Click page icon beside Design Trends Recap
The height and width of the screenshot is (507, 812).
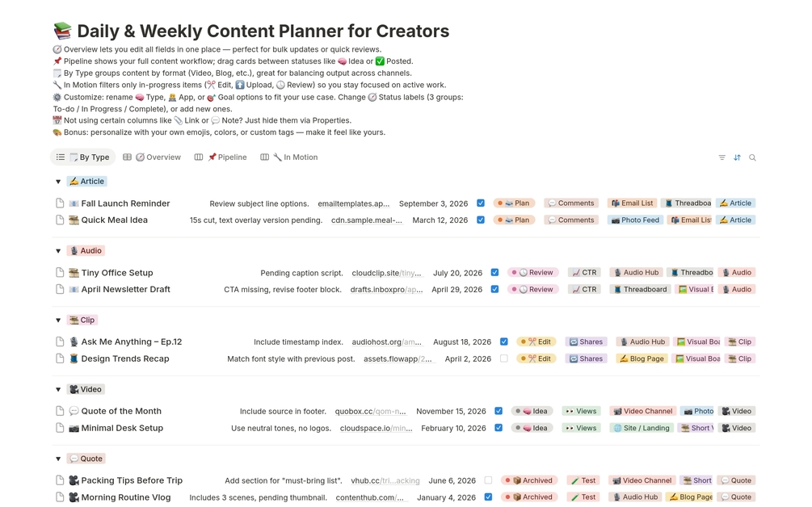tap(60, 358)
